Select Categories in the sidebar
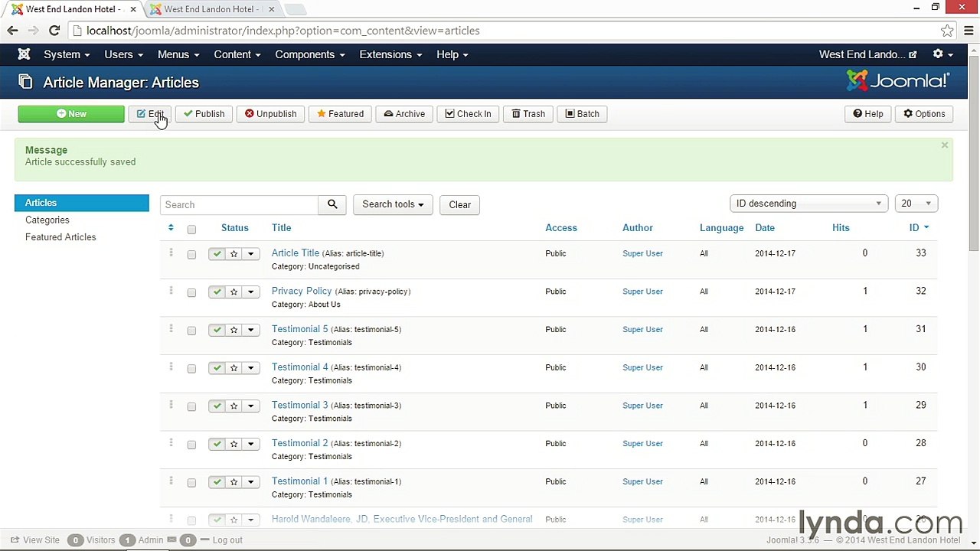980x551 pixels. (x=47, y=220)
